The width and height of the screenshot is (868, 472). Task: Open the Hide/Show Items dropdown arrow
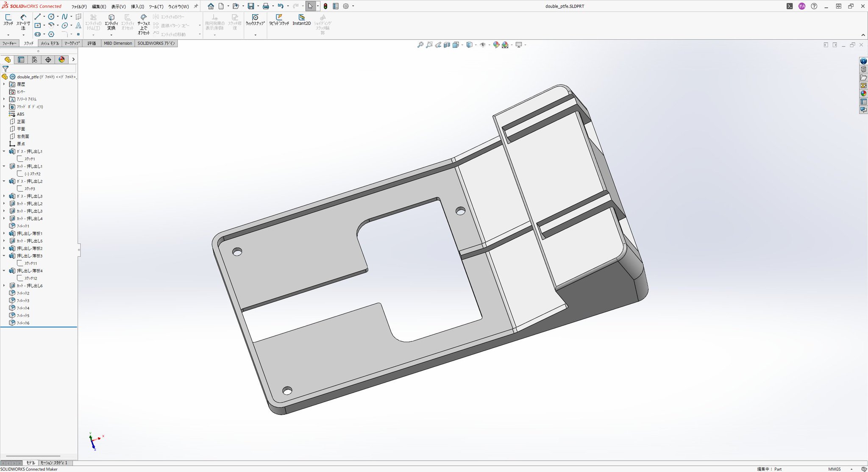[489, 44]
